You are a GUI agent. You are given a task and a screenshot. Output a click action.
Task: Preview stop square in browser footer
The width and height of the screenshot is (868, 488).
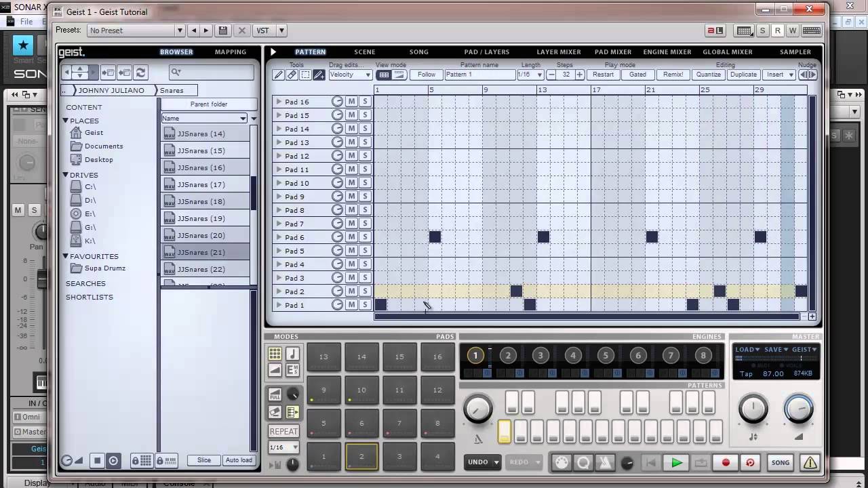coord(97,461)
